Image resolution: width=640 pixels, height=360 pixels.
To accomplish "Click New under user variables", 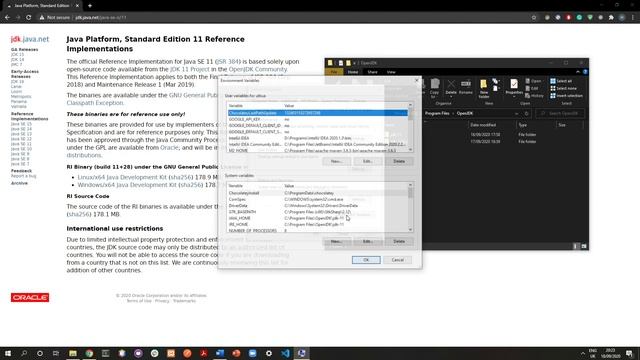I will (x=336, y=161).
